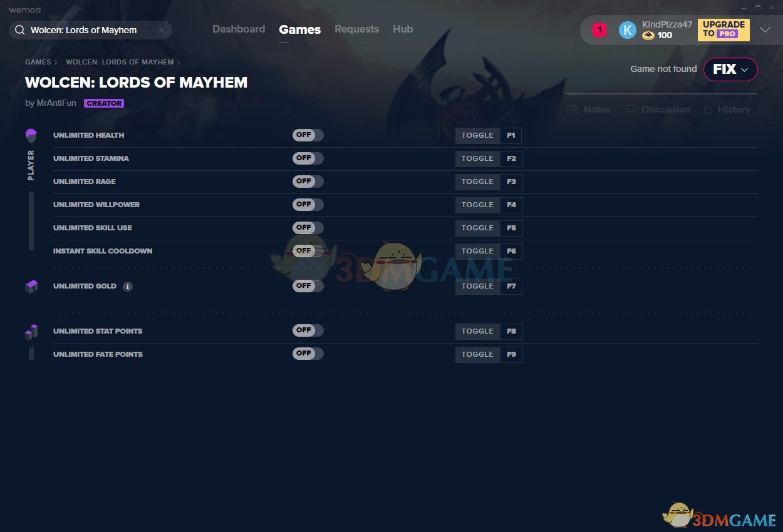Click the stat points cubes icon
Viewport: 783px width, 532px height.
click(31, 332)
